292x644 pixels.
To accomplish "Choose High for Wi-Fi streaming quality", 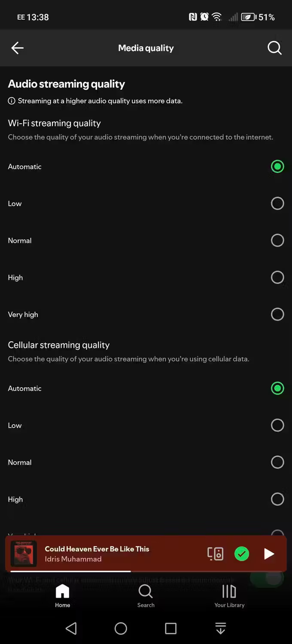I will pos(277,277).
